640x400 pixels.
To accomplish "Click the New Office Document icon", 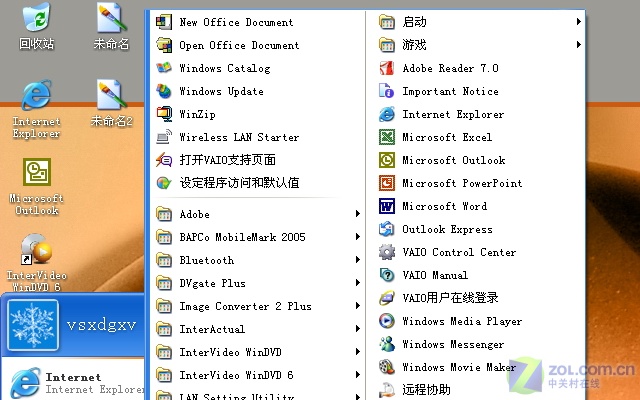I will pos(164,22).
